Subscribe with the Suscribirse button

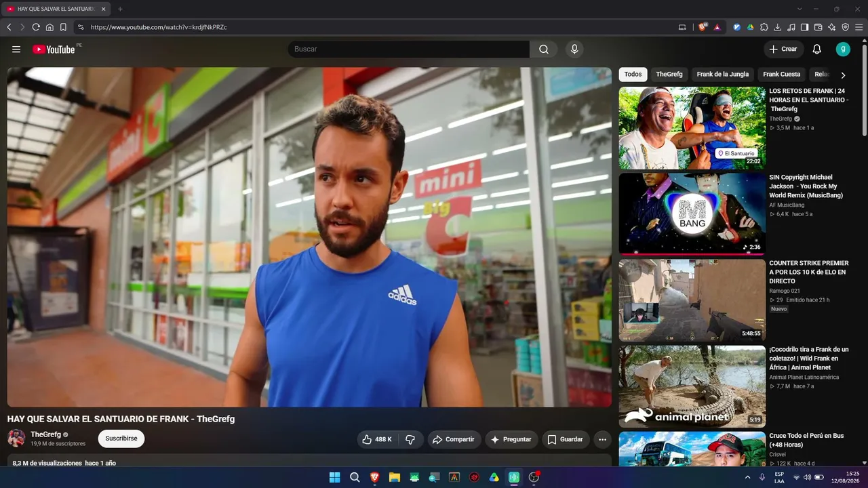(121, 439)
